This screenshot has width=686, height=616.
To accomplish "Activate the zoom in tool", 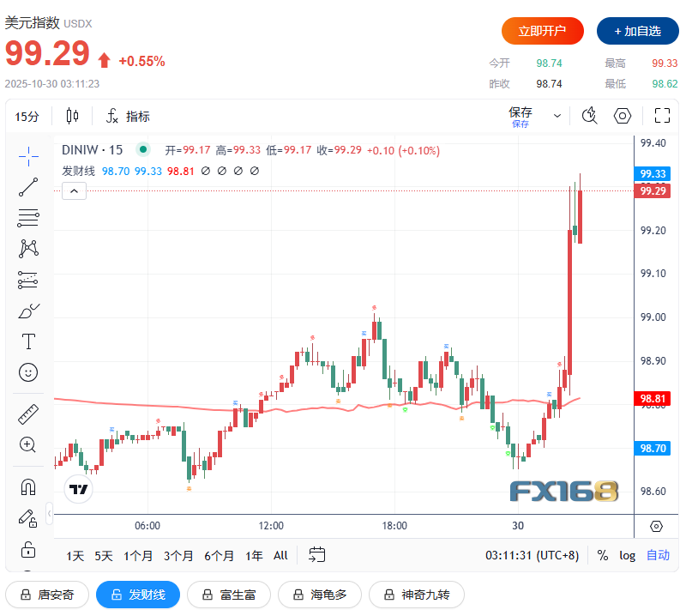I will pos(28,444).
